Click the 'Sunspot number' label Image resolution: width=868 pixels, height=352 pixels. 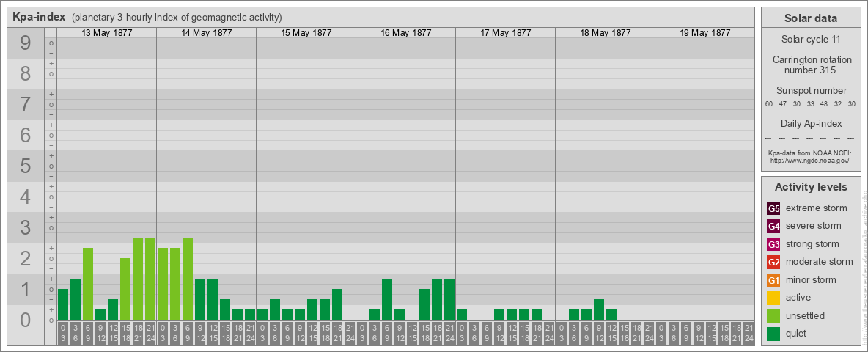point(811,91)
